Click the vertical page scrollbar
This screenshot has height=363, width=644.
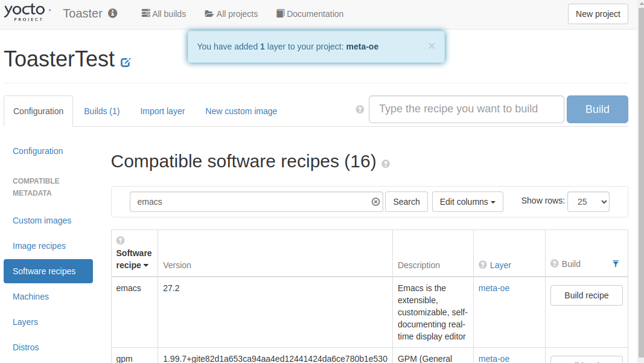tap(640, 181)
